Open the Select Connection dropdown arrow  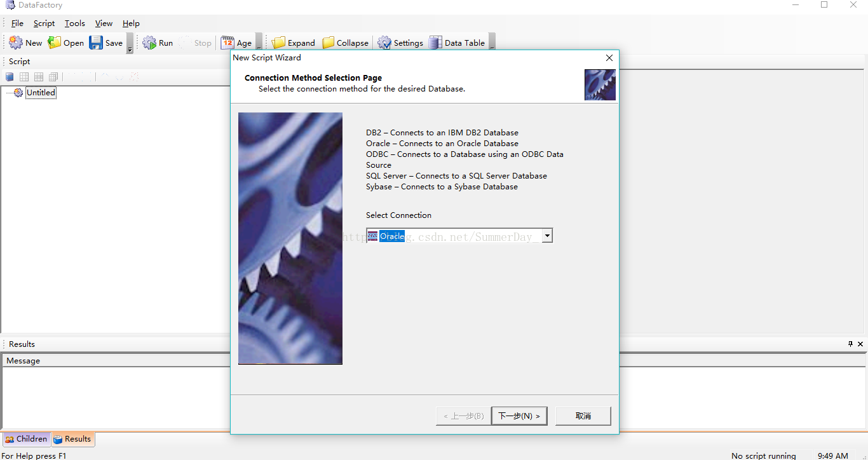click(x=547, y=236)
